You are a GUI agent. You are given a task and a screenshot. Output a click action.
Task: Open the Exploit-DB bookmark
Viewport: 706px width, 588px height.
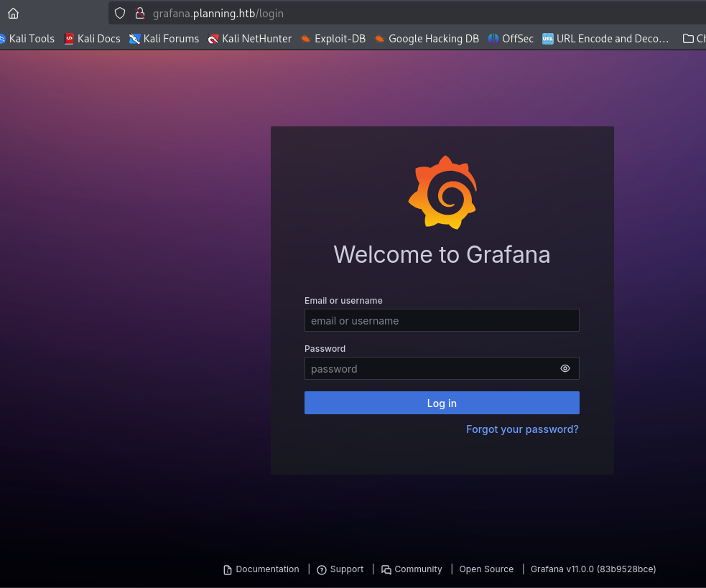coord(333,39)
